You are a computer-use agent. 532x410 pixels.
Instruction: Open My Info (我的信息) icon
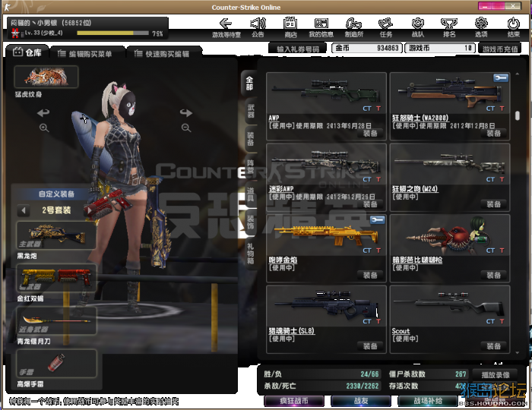coord(321,27)
